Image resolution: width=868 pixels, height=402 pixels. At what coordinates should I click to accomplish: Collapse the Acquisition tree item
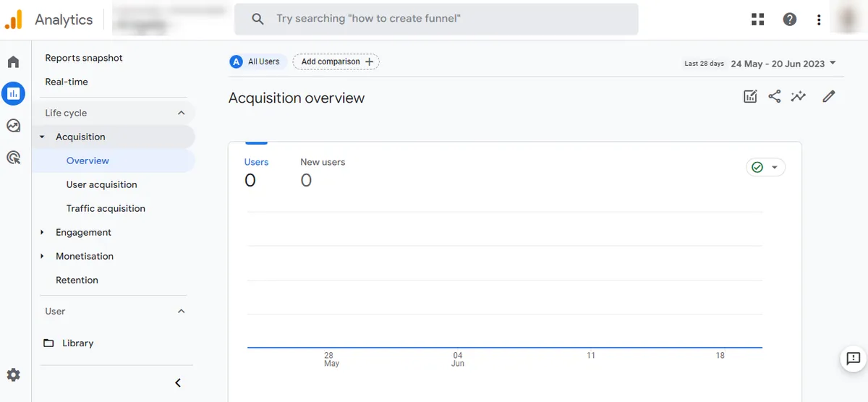(x=42, y=137)
